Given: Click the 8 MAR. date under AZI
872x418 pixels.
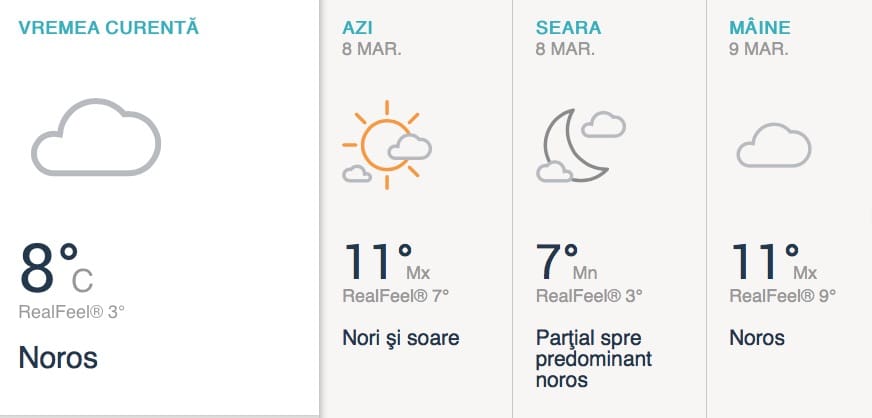Looking at the screenshot, I should [x=371, y=49].
